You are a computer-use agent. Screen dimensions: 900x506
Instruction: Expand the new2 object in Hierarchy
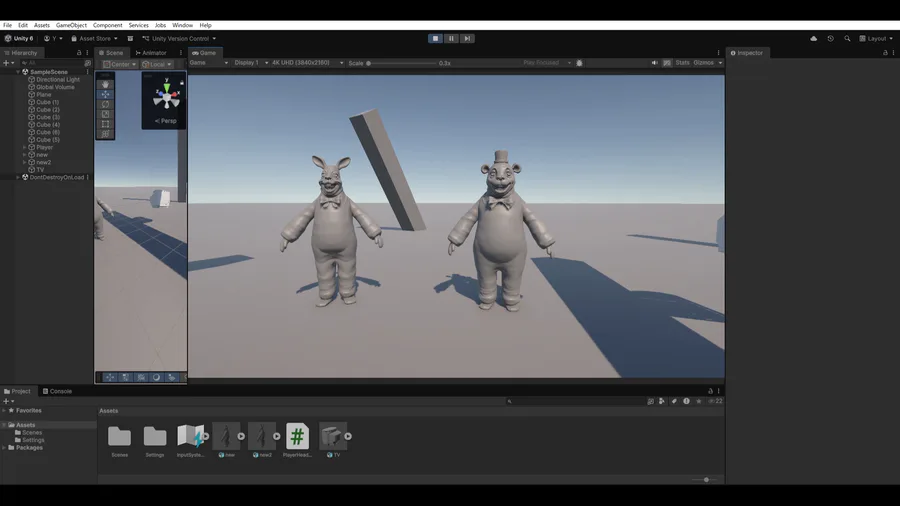click(25, 162)
